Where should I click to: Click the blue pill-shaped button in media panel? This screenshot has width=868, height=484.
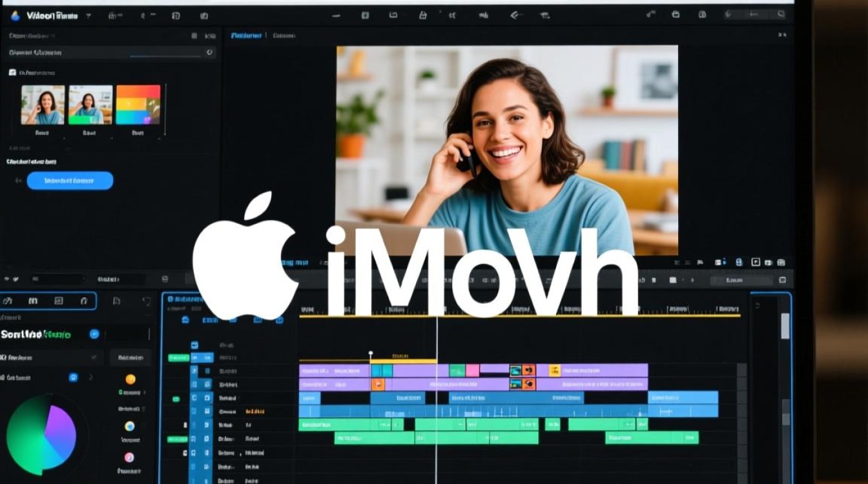(x=70, y=181)
